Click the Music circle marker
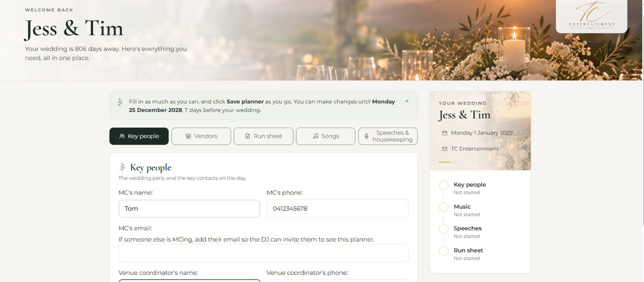 pyautogui.click(x=443, y=207)
